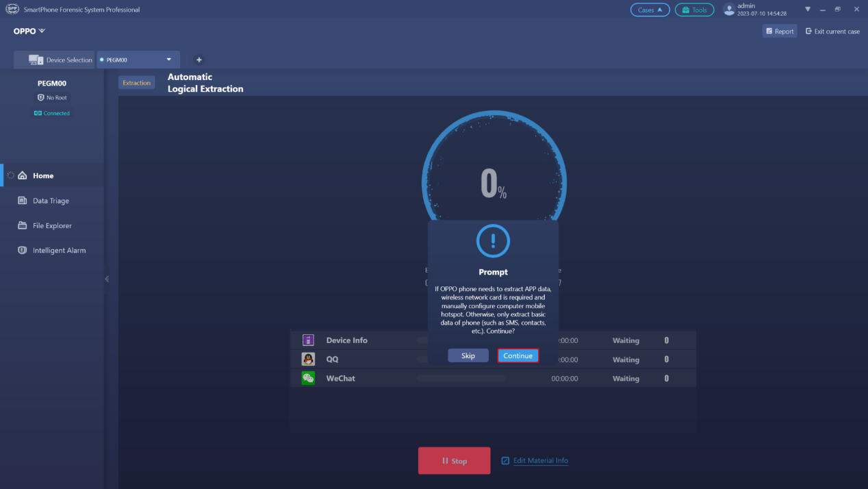Open the PEGM00 device dropdown arrow
Viewport: 868px width, 489px height.
point(169,60)
